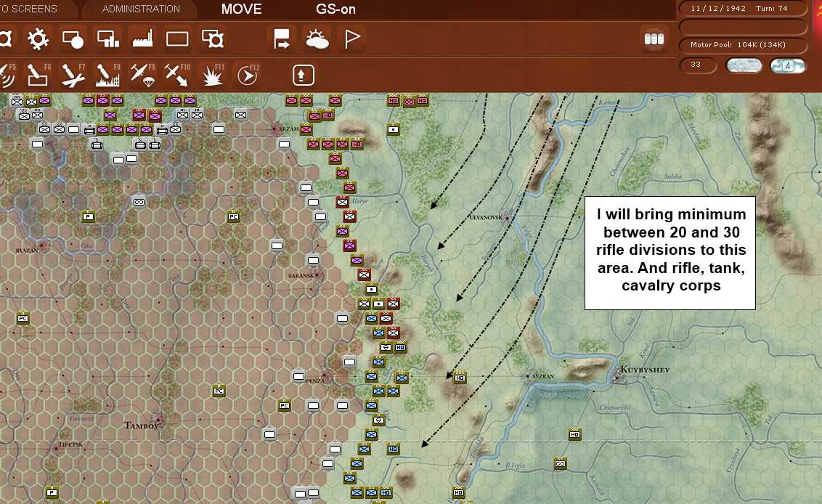Select the PC marker southwest of Penza

(x=284, y=405)
